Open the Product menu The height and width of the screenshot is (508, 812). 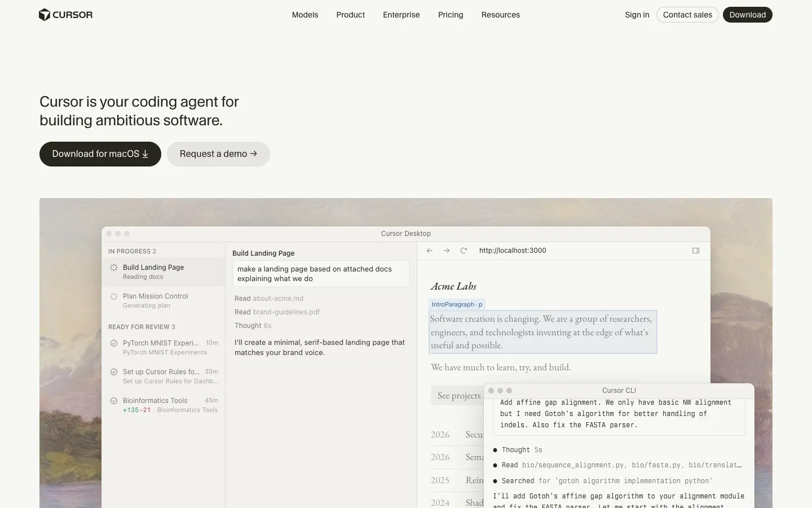pos(350,15)
